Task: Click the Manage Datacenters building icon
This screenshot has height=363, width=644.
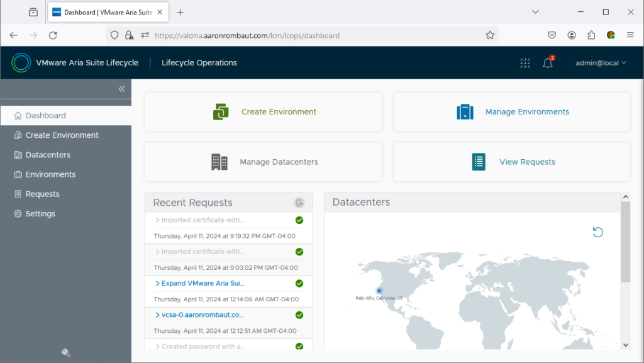Action: click(x=219, y=162)
